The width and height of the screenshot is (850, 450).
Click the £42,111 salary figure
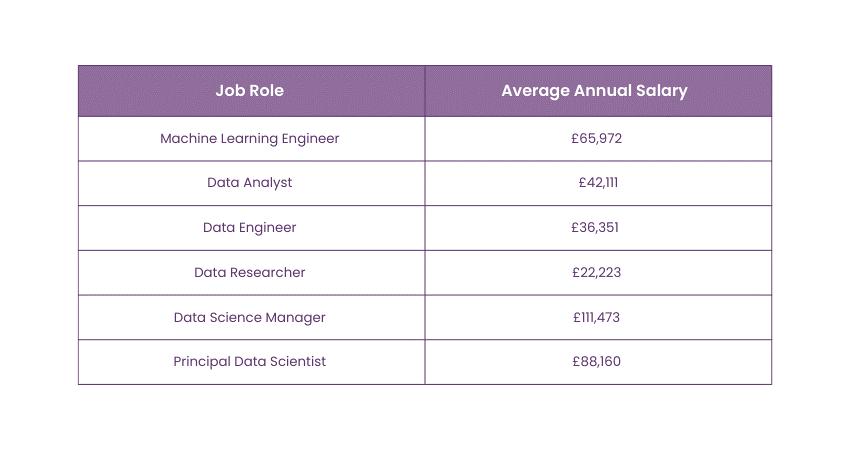coord(598,183)
